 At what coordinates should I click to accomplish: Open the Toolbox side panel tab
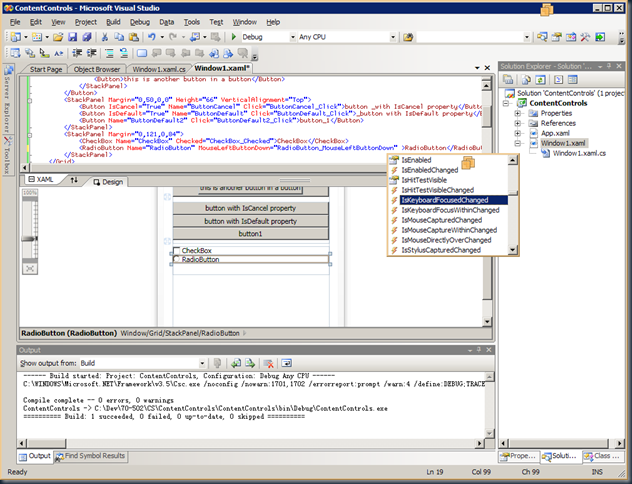[5, 157]
